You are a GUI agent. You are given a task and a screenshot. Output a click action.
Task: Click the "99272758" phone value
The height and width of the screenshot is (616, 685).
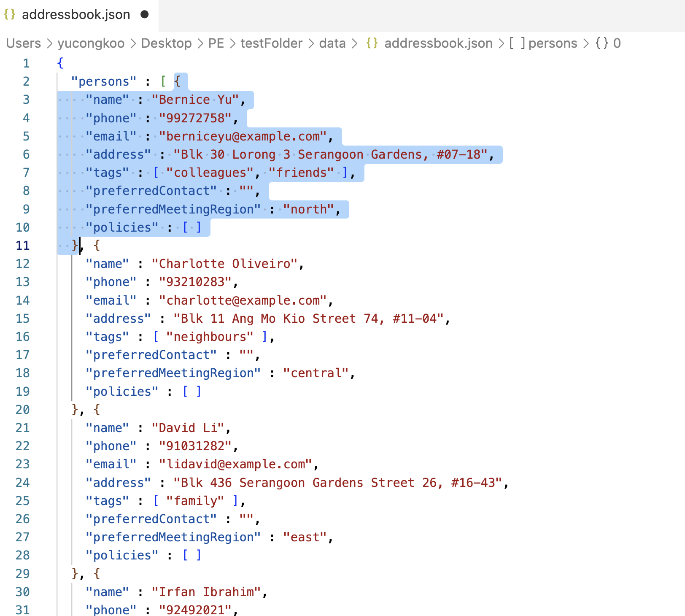pos(196,118)
